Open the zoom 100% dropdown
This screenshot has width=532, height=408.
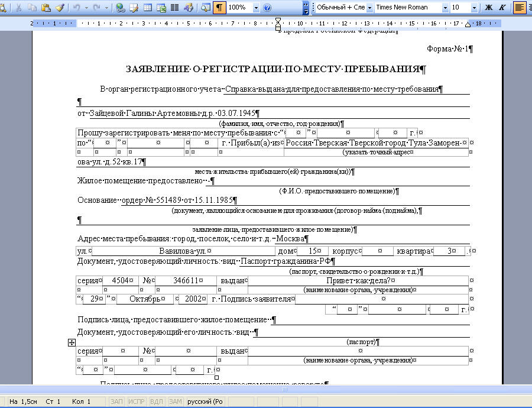pyautogui.click(x=256, y=8)
